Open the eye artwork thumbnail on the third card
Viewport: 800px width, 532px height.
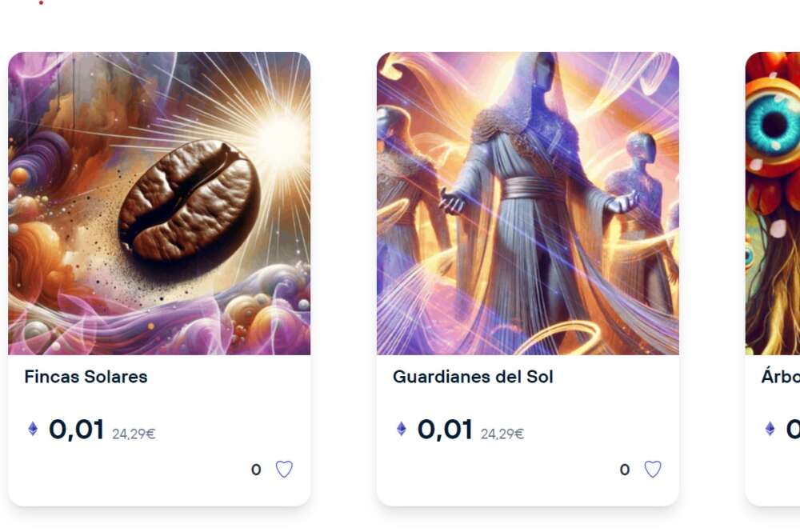tap(773, 203)
